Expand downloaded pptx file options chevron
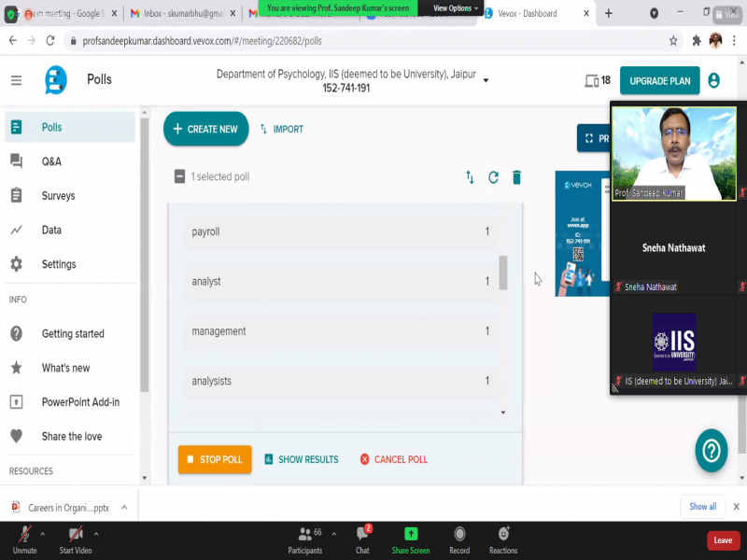747x560 pixels. [125, 508]
